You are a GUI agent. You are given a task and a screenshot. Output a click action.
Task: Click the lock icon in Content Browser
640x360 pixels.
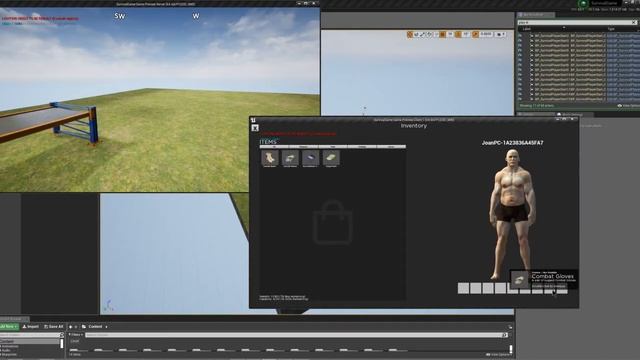510,327
